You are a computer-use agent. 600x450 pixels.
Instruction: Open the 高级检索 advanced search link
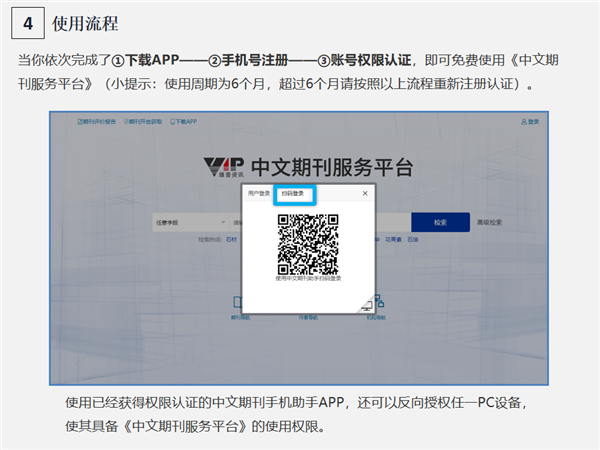489,222
